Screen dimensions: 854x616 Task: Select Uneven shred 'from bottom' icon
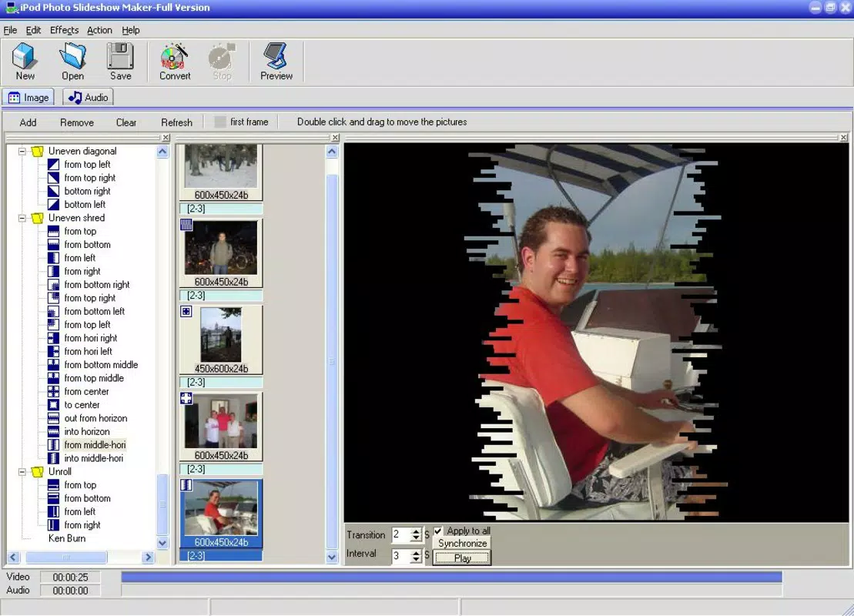(x=53, y=245)
